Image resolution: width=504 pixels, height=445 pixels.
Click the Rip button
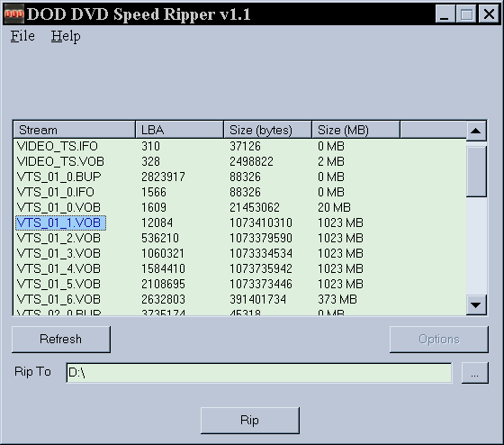point(250,420)
